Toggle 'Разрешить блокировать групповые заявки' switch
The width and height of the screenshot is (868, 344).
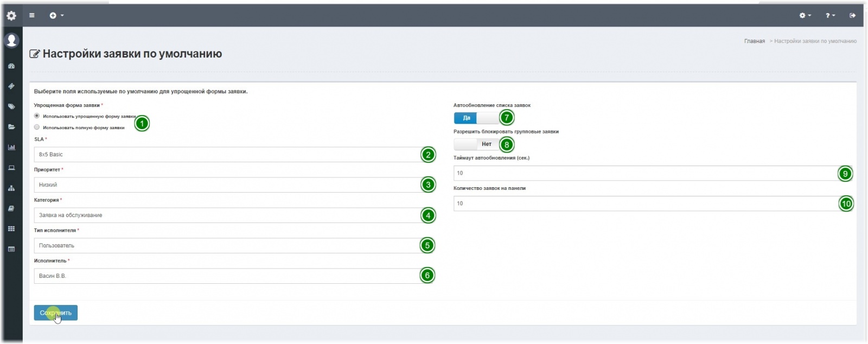[476, 144]
